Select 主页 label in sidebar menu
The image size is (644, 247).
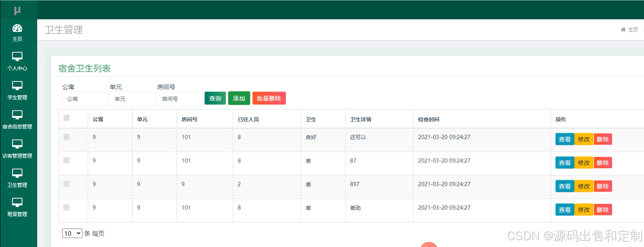pos(17,39)
